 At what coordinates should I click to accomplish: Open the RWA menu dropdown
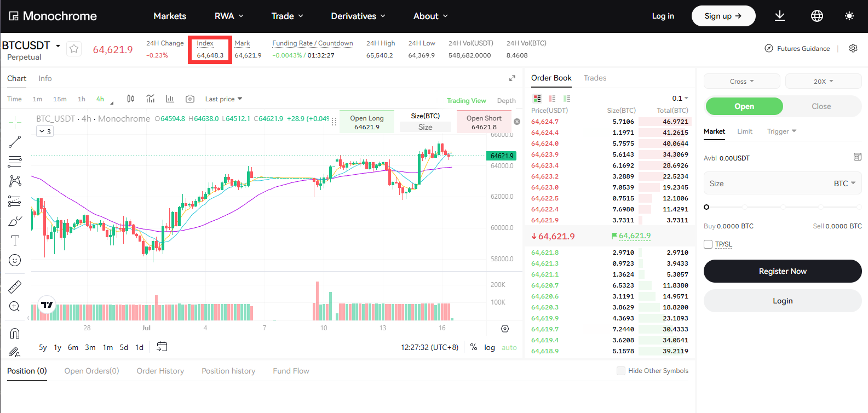tap(229, 16)
